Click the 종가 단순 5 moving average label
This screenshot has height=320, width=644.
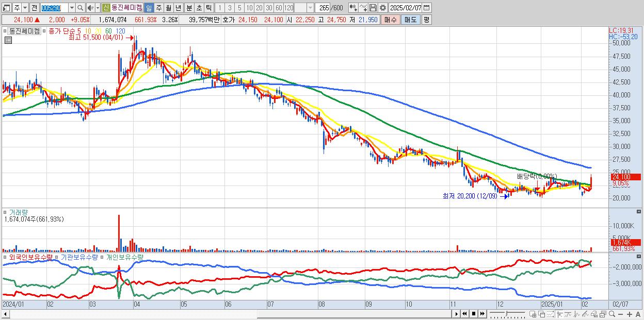pyautogui.click(x=65, y=31)
